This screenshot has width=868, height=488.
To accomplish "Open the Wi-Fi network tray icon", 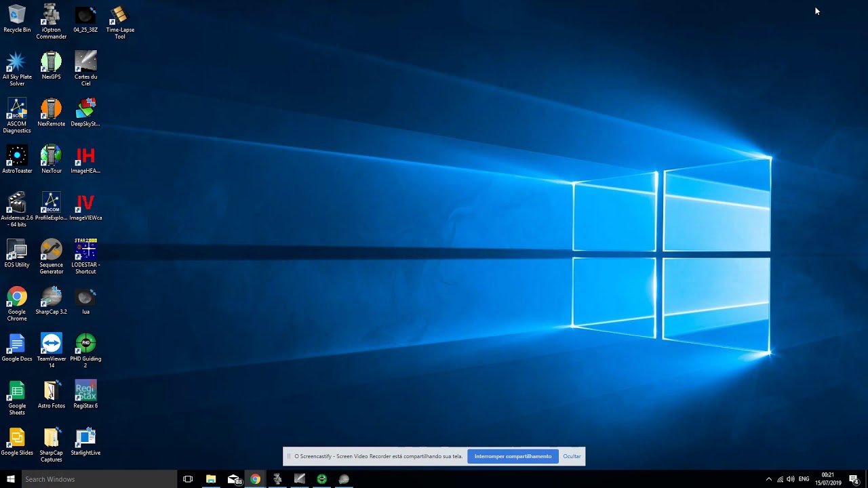I will coord(780,479).
